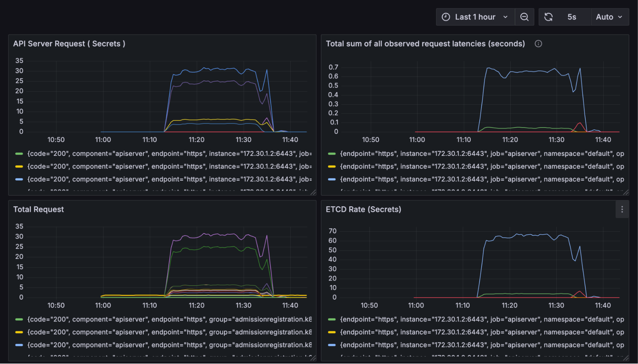The height and width of the screenshot is (364, 638).
Task: Click the refresh dashboard icon
Action: (548, 17)
